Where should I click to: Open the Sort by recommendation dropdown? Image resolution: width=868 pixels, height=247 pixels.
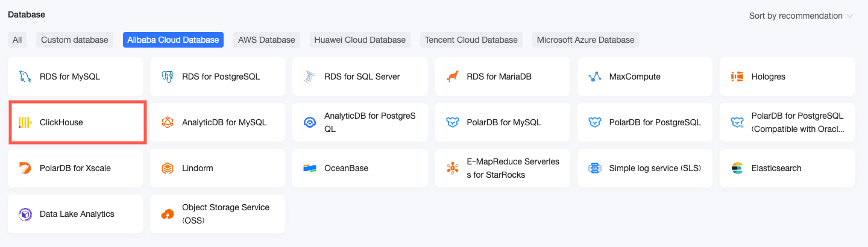pyautogui.click(x=800, y=16)
